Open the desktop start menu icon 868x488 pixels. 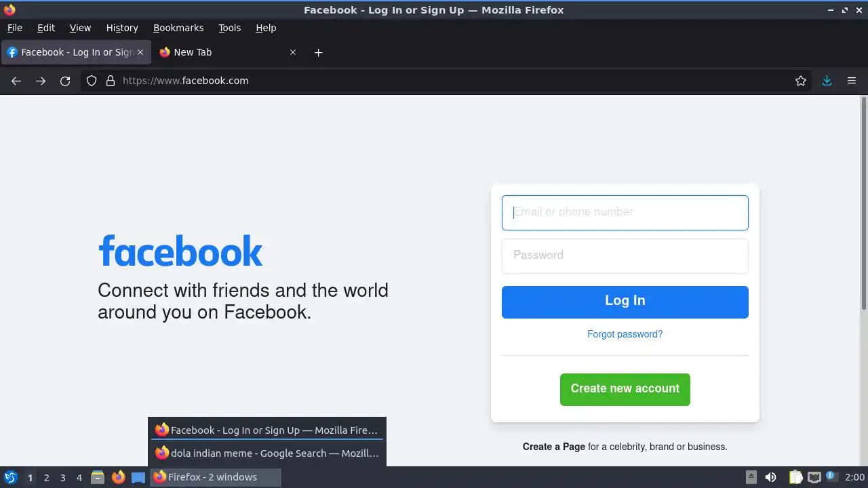[11, 477]
